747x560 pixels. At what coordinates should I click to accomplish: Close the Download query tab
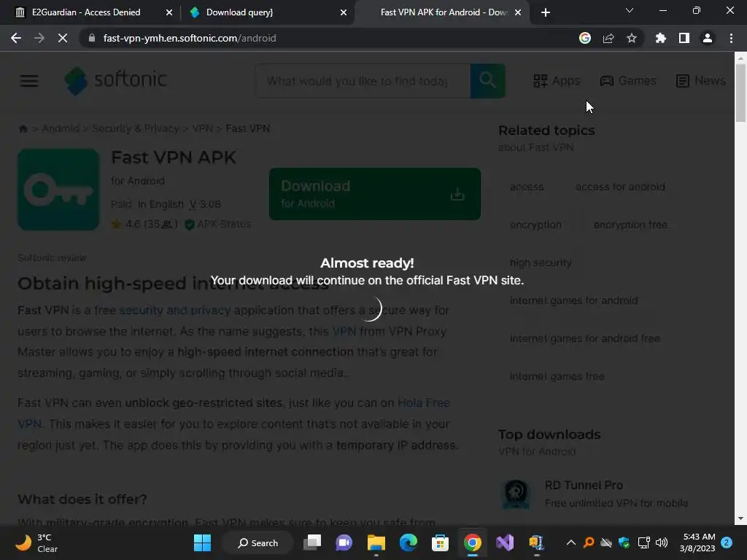coord(344,12)
